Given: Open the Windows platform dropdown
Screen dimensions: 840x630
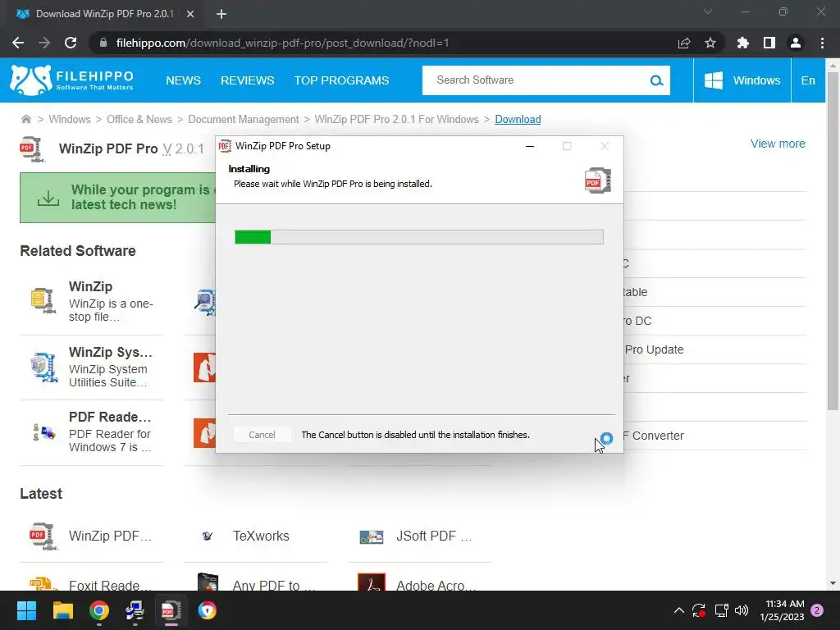Looking at the screenshot, I should point(742,80).
